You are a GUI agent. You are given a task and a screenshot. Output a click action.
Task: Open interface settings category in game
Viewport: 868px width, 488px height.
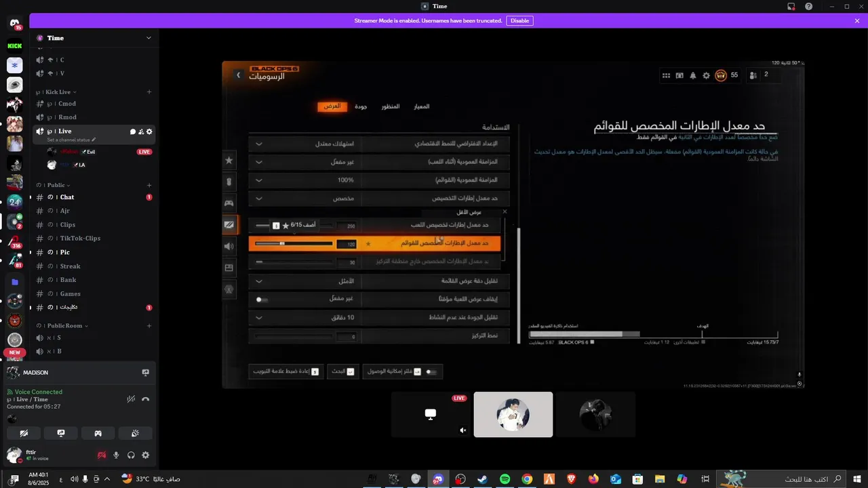(x=229, y=268)
